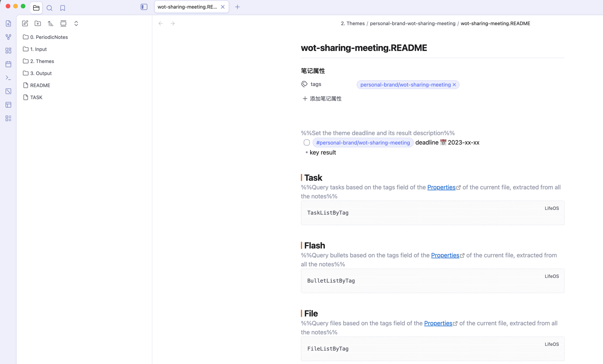
Task: Remove the personal-brand/wot-sharing-meeting tag
Action: [455, 85]
